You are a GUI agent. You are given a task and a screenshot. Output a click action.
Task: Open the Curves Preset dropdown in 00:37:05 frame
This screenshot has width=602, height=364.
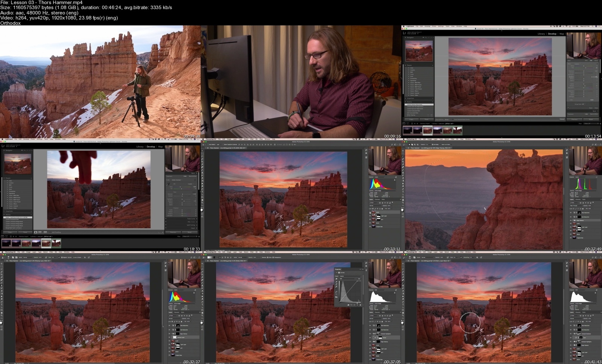click(350, 276)
